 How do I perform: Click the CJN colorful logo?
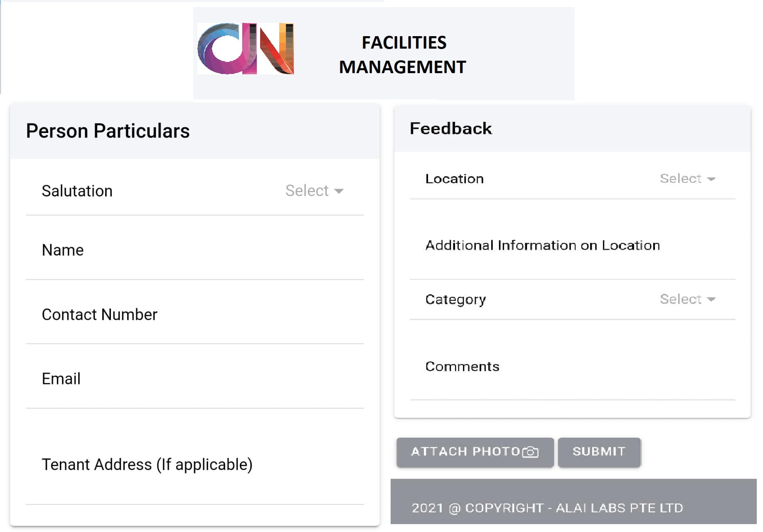click(x=245, y=49)
